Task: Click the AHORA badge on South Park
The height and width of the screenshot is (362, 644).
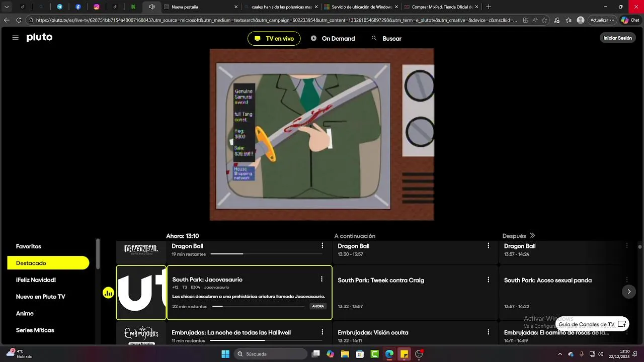Action: pyautogui.click(x=318, y=306)
